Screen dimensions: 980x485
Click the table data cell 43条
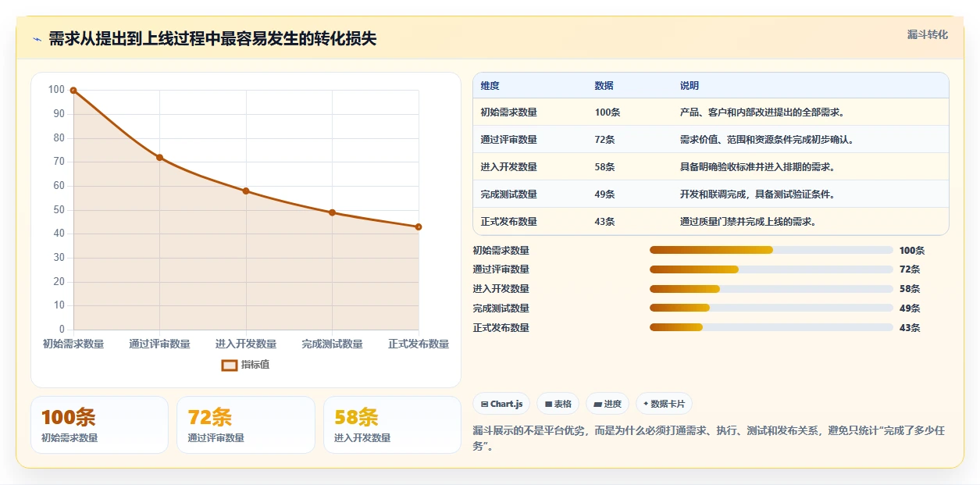click(604, 222)
